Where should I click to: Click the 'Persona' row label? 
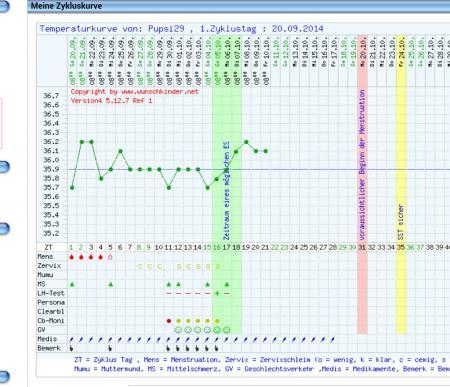51,303
